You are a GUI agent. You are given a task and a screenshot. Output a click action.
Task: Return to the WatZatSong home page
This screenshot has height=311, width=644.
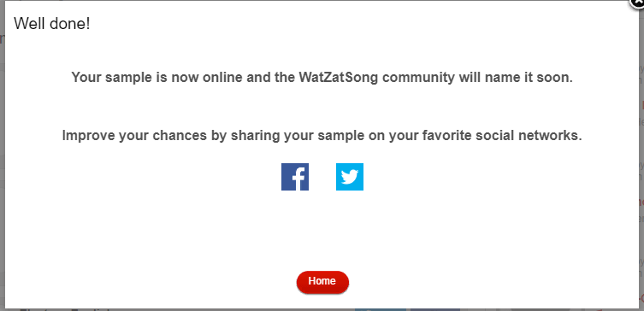(322, 282)
